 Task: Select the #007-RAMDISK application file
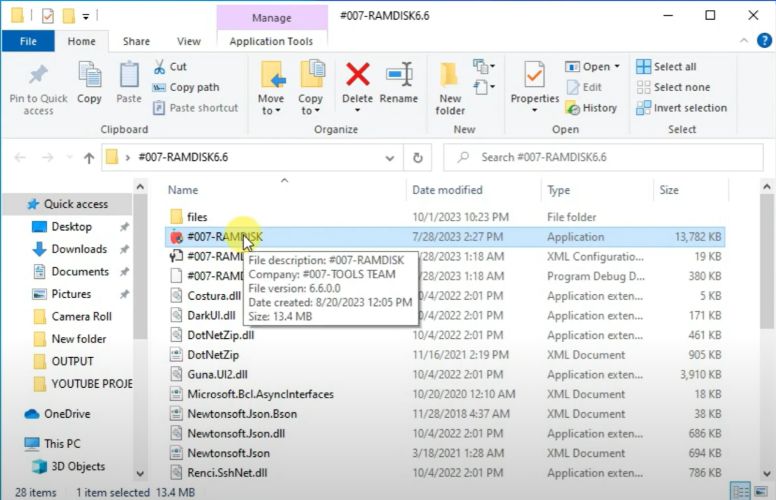click(444, 237)
